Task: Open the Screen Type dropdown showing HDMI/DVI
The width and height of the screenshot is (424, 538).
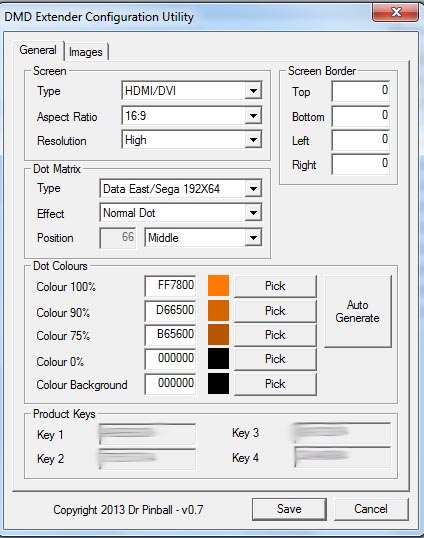Action: (x=191, y=91)
